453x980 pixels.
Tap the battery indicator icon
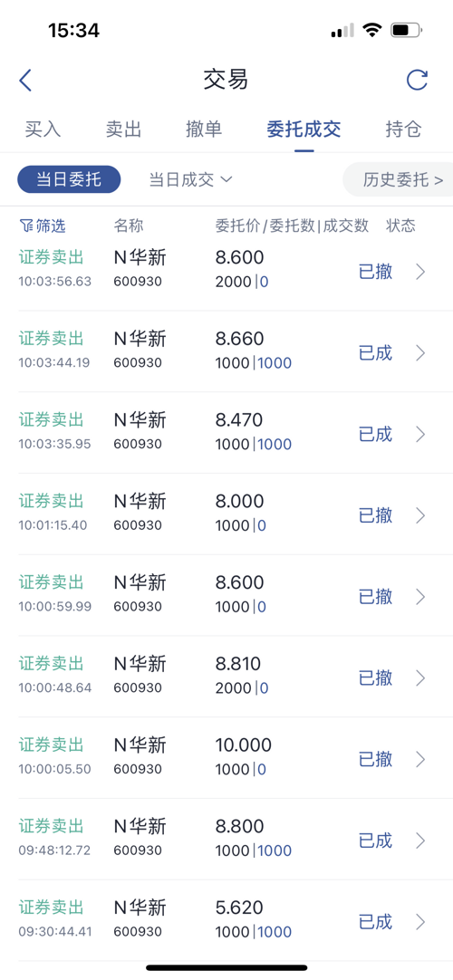407,30
